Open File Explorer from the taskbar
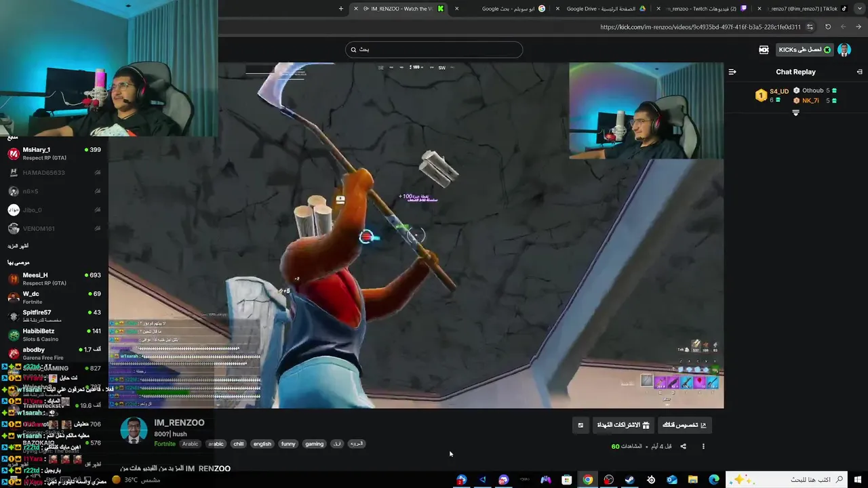 coord(693,480)
